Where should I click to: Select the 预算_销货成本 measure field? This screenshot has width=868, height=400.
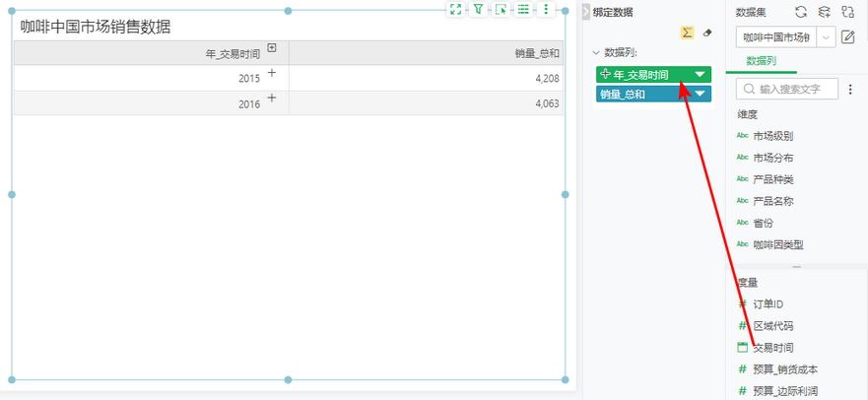pos(785,369)
